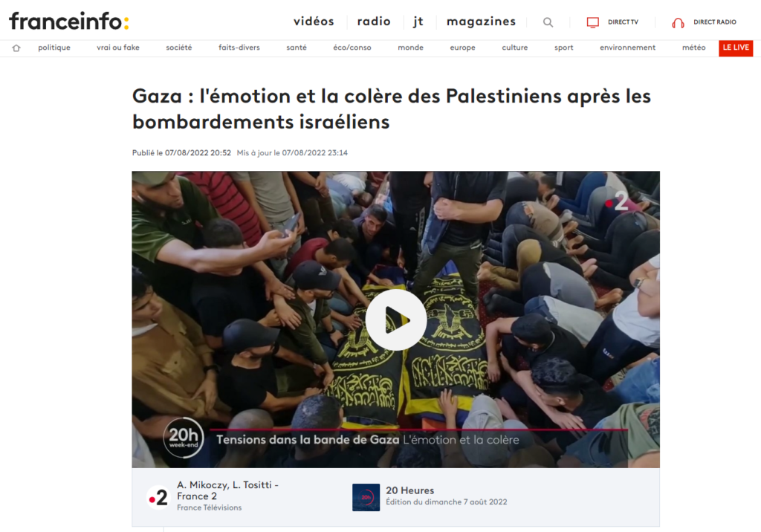Image resolution: width=761 pixels, height=532 pixels.
Task: Click the France 2 logo below video
Action: pos(159,498)
